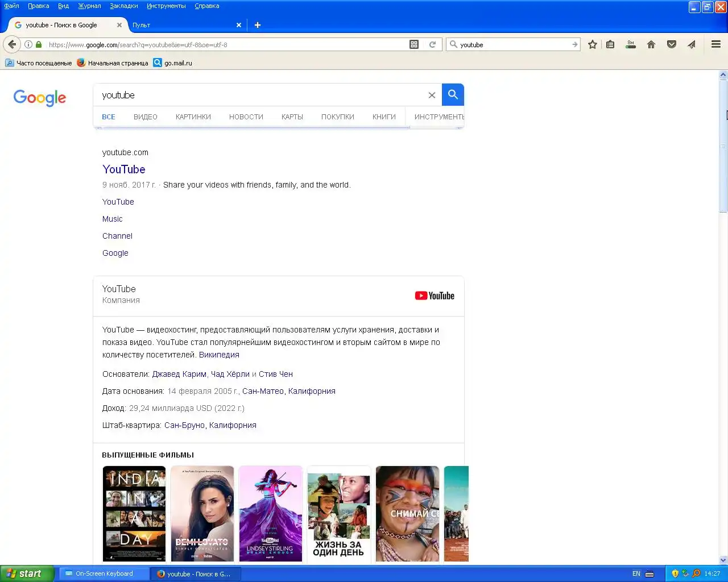Select the ВИДЕО search tab
728x582 pixels.
146,117
